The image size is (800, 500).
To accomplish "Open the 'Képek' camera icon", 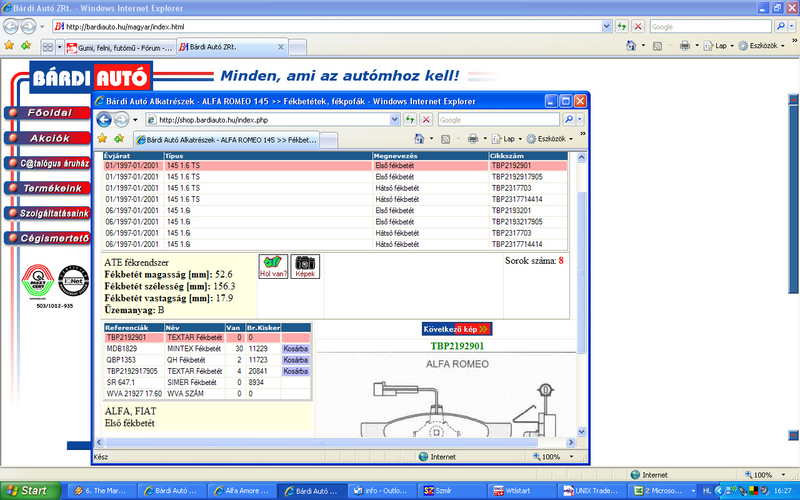I will (x=305, y=267).
